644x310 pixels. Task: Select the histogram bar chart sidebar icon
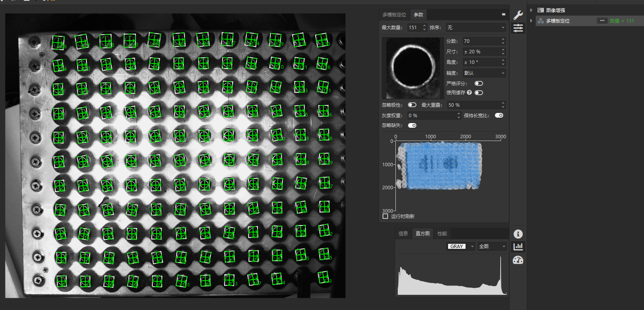pos(518,247)
